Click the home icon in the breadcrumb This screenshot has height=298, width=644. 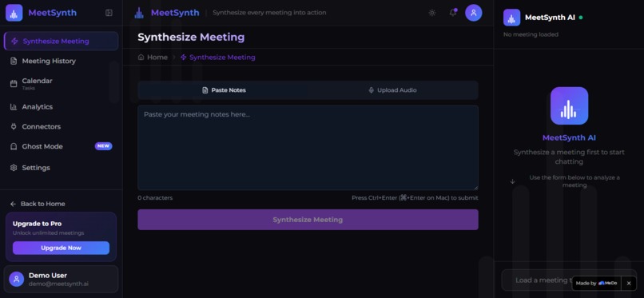[x=141, y=58]
